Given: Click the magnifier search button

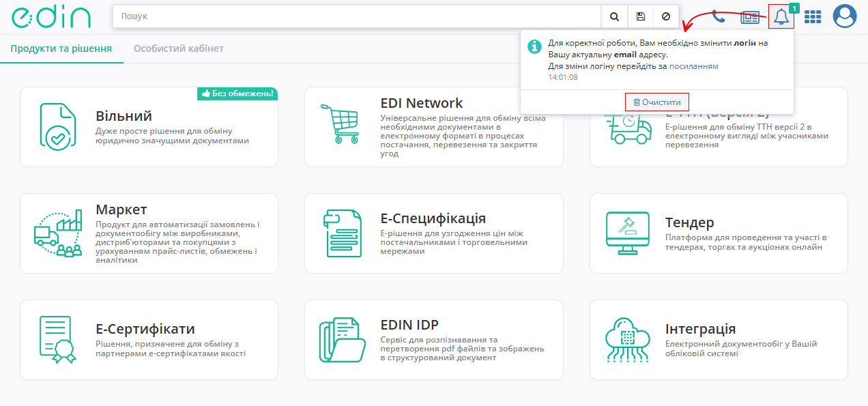Looking at the screenshot, I should 614,16.
